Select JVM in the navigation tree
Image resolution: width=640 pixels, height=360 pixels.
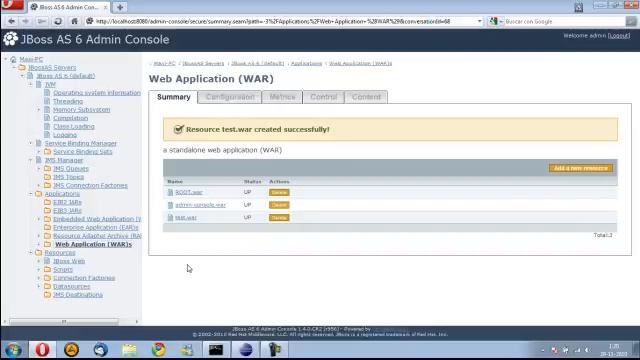[x=50, y=84]
